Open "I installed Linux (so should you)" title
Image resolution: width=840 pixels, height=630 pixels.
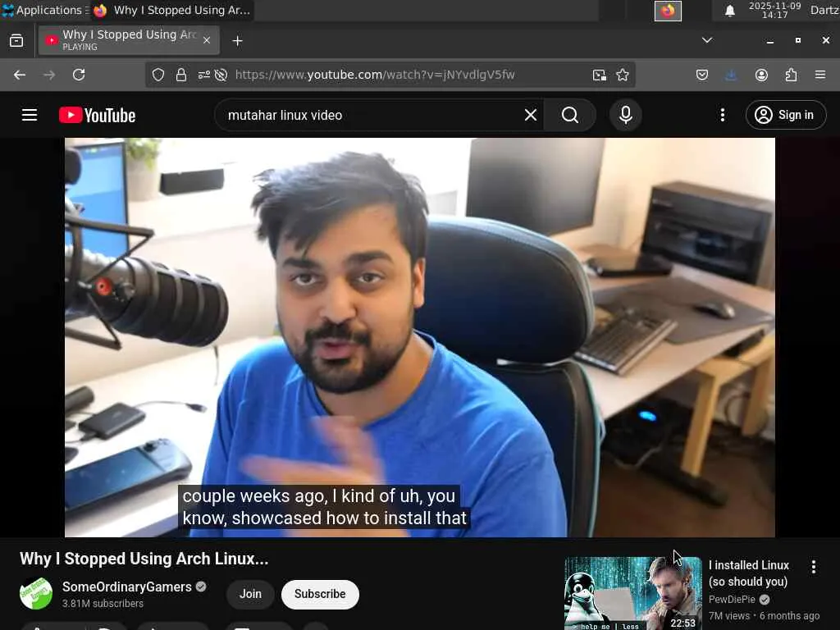[749, 573]
